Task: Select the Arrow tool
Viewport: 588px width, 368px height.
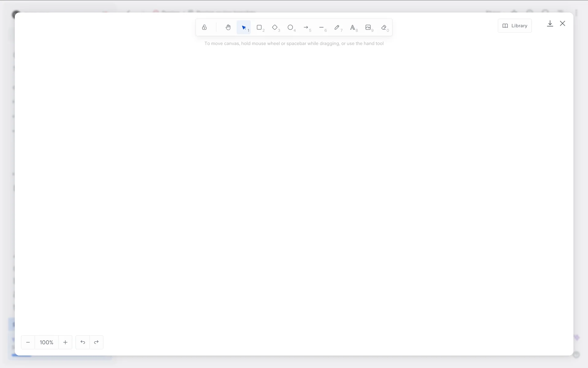Action: [x=306, y=28]
